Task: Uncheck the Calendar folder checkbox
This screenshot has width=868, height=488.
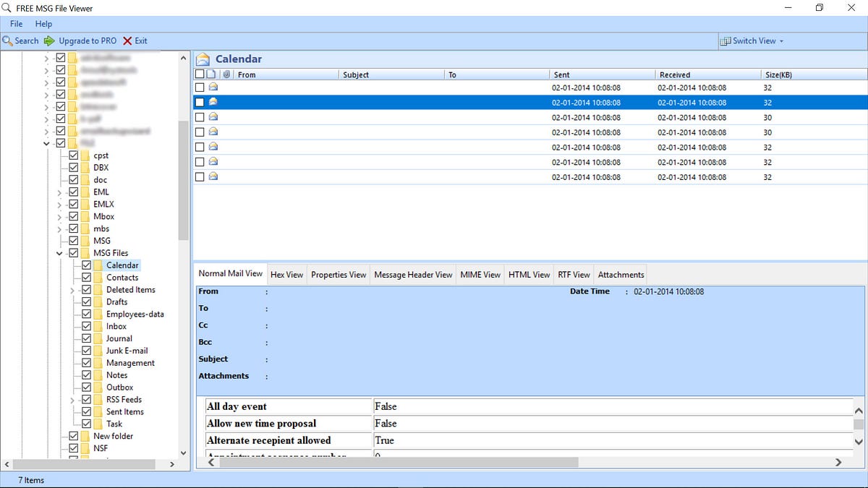Action: point(87,265)
